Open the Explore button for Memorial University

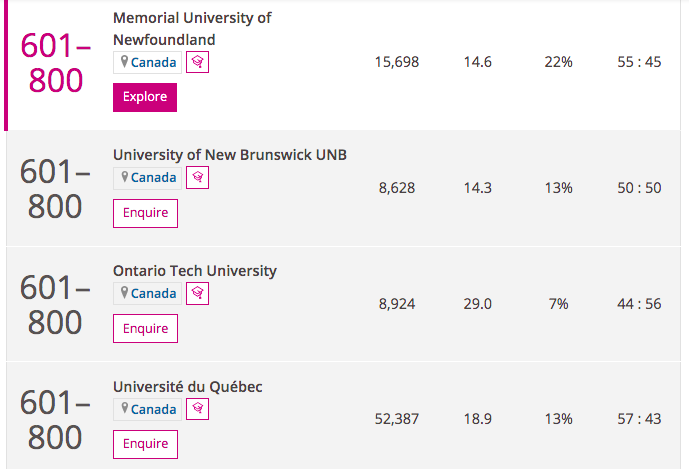coord(145,97)
